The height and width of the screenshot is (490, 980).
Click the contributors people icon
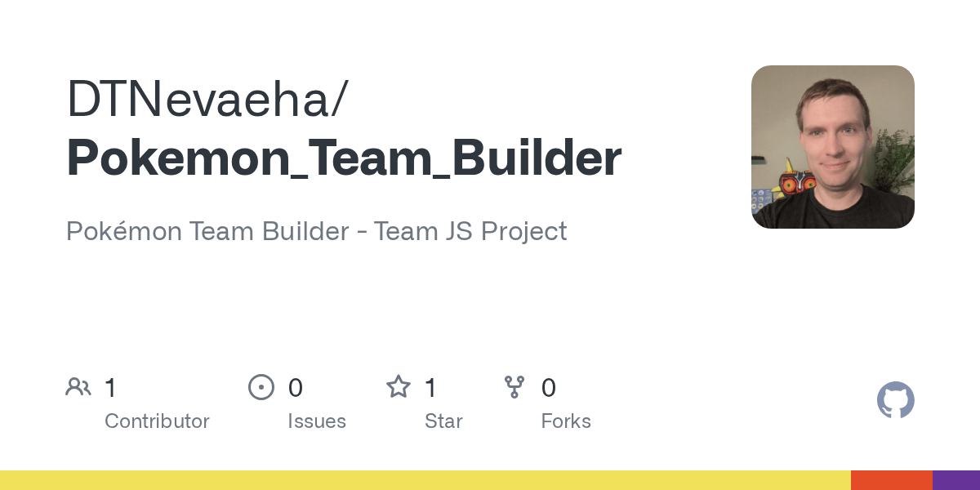click(78, 386)
